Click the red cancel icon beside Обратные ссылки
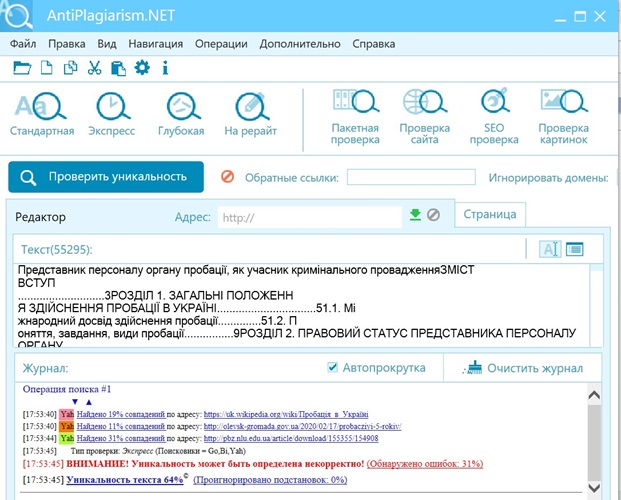The height and width of the screenshot is (500, 621). coord(227,176)
